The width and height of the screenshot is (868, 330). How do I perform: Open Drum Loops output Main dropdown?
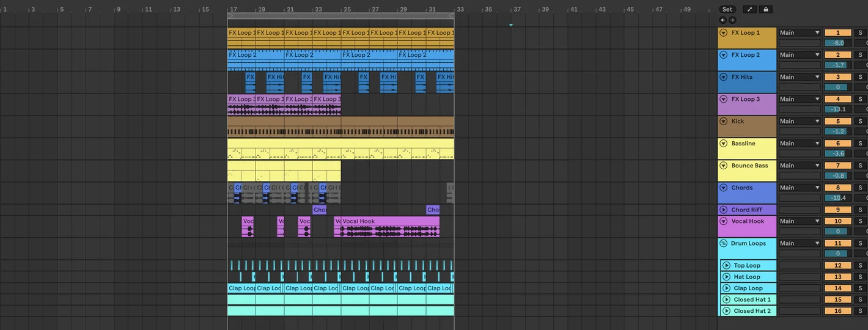pos(800,243)
